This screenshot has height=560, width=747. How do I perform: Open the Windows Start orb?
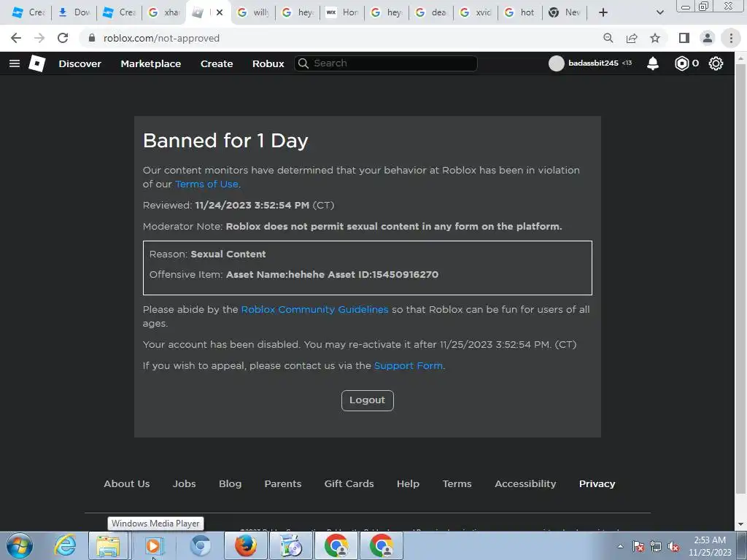[20, 545]
